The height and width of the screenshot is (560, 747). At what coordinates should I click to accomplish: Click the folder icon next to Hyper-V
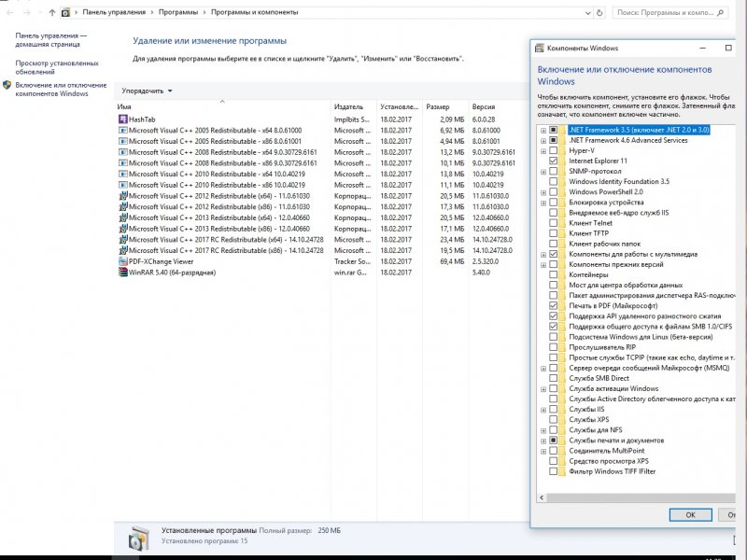pyautogui.click(x=563, y=150)
